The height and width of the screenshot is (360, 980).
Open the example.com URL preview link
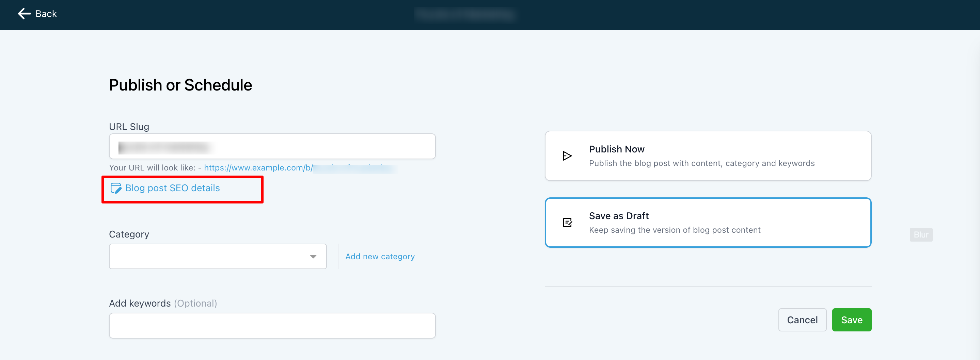259,168
